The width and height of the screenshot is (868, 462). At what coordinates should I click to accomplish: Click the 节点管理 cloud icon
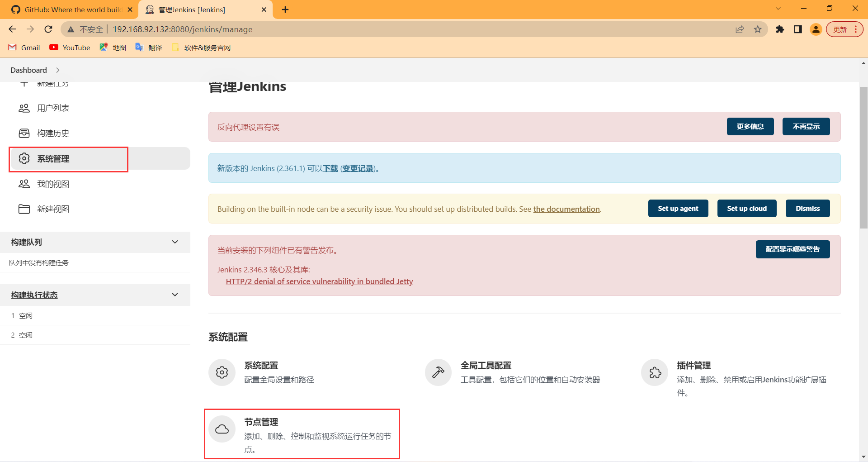point(222,429)
